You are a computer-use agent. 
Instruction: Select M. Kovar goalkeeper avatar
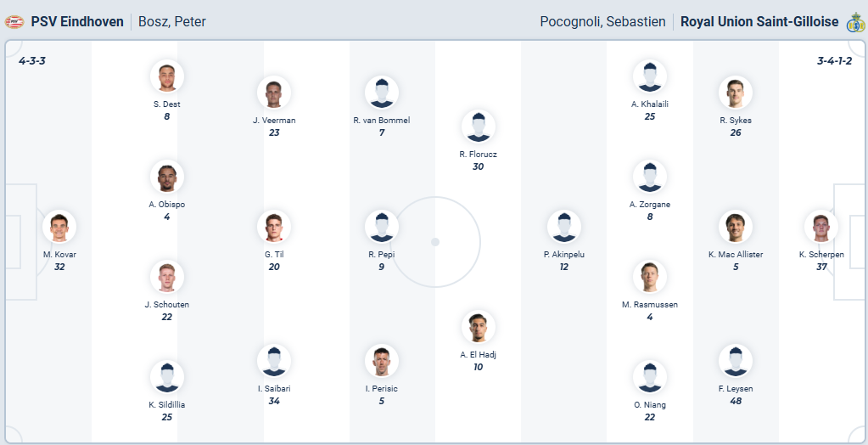click(x=59, y=228)
